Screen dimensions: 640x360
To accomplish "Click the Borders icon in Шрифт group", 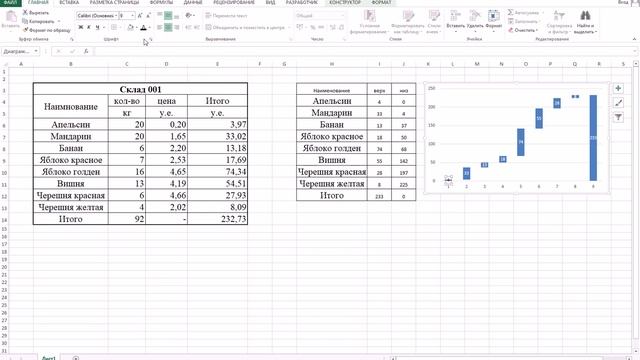I will click(x=114, y=27).
